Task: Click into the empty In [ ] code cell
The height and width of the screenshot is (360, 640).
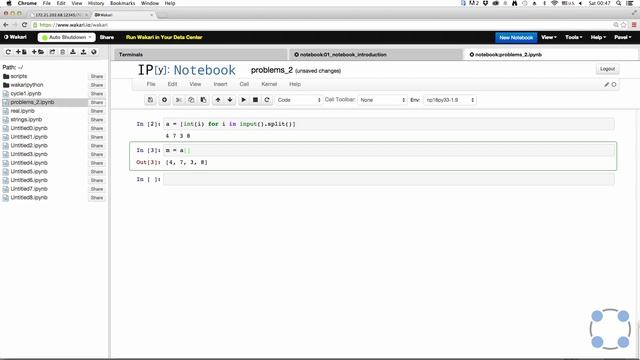Action: [389, 180]
